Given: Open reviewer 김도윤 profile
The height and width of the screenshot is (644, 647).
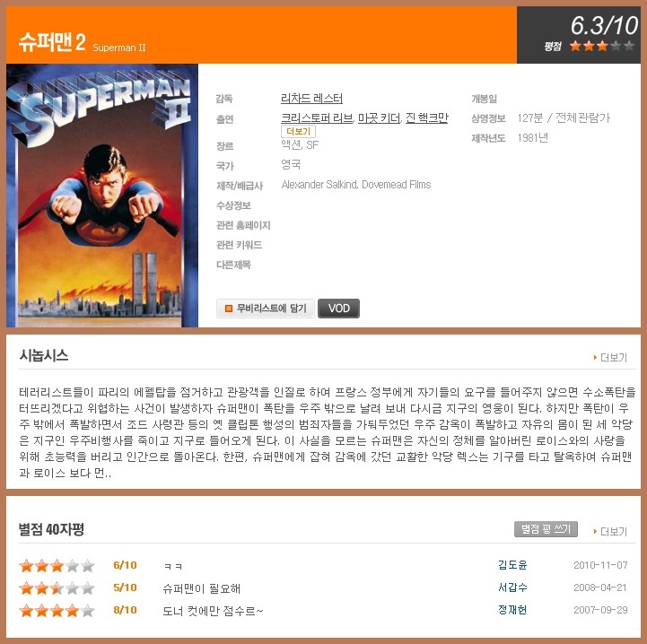Looking at the screenshot, I should click(512, 565).
